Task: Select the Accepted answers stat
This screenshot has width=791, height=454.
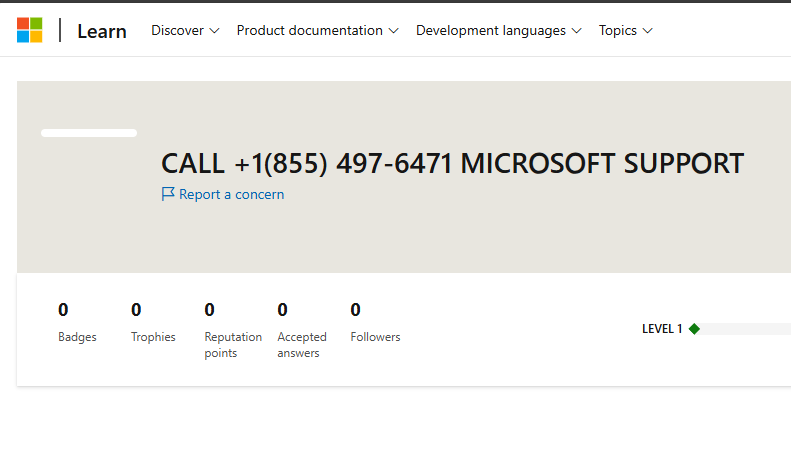Action: coord(302,330)
